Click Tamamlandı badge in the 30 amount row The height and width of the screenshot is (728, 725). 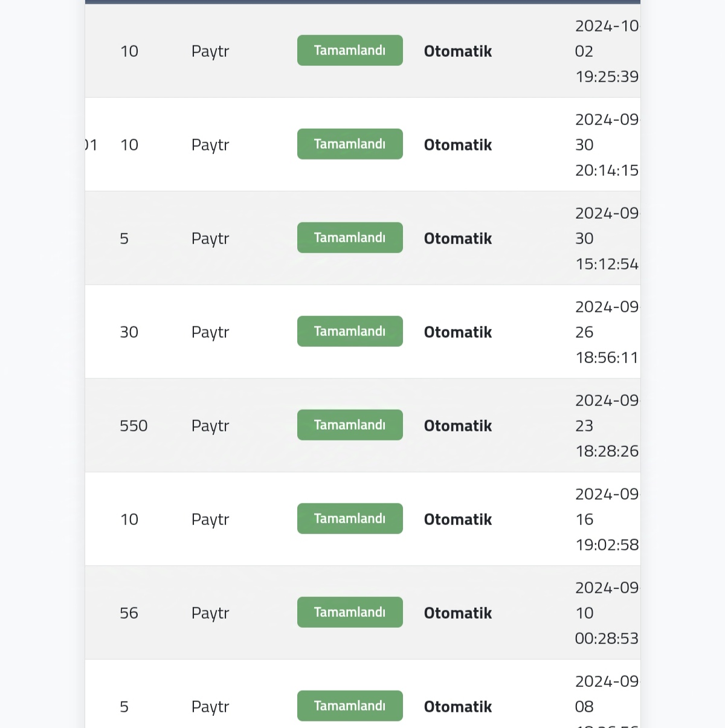350,331
